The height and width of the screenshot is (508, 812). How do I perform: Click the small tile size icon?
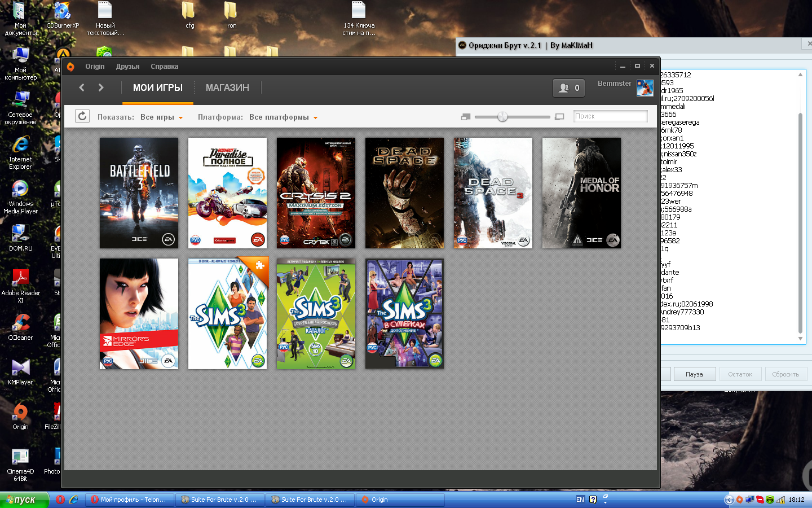pyautogui.click(x=465, y=117)
